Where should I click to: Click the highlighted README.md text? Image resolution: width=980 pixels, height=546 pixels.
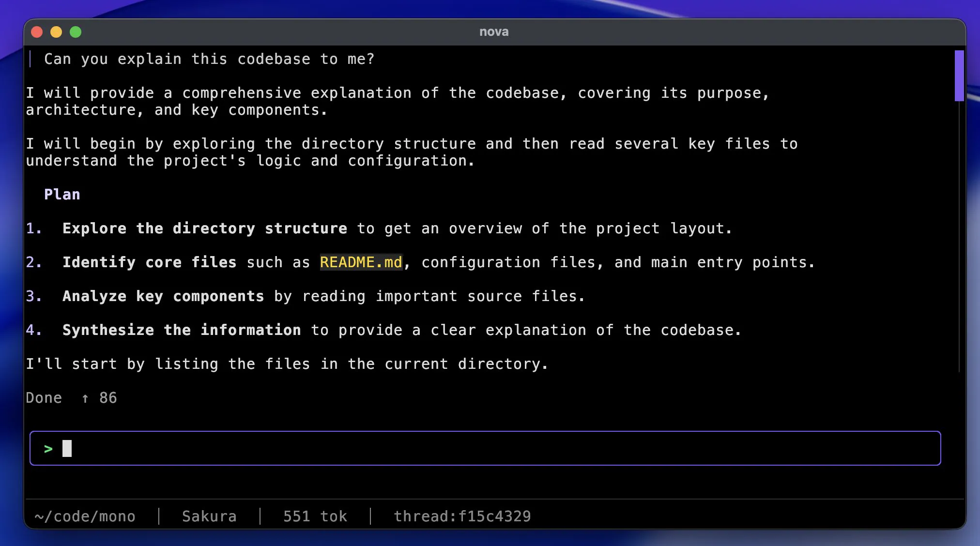pos(361,262)
